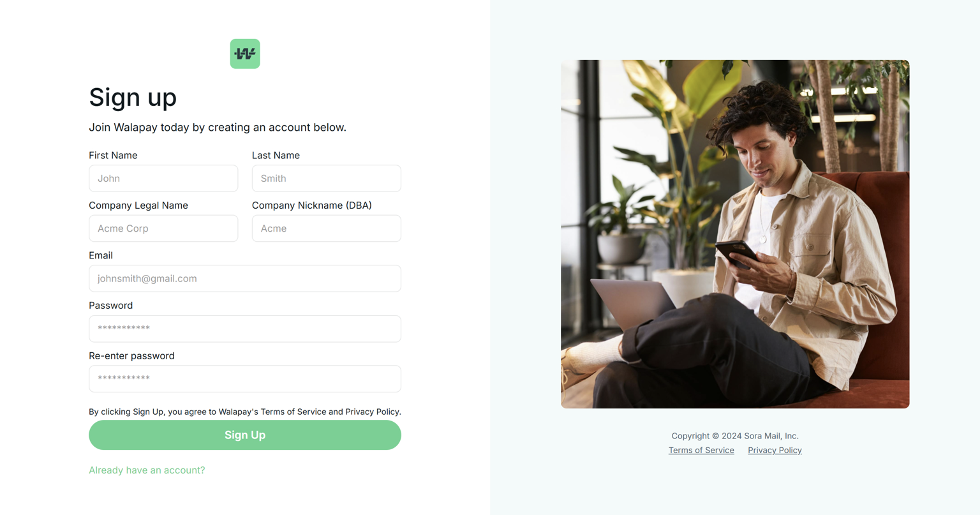Focus the First Name input box

[163, 179]
